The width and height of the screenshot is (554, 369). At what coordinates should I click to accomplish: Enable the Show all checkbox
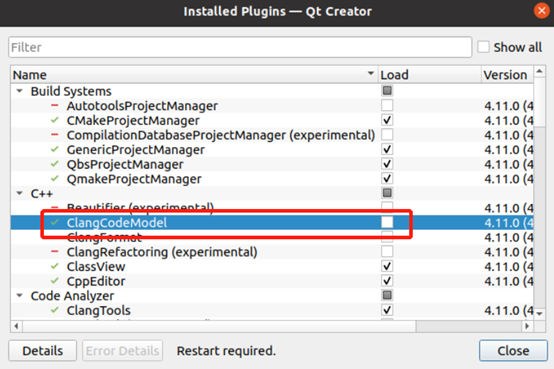[x=483, y=47]
